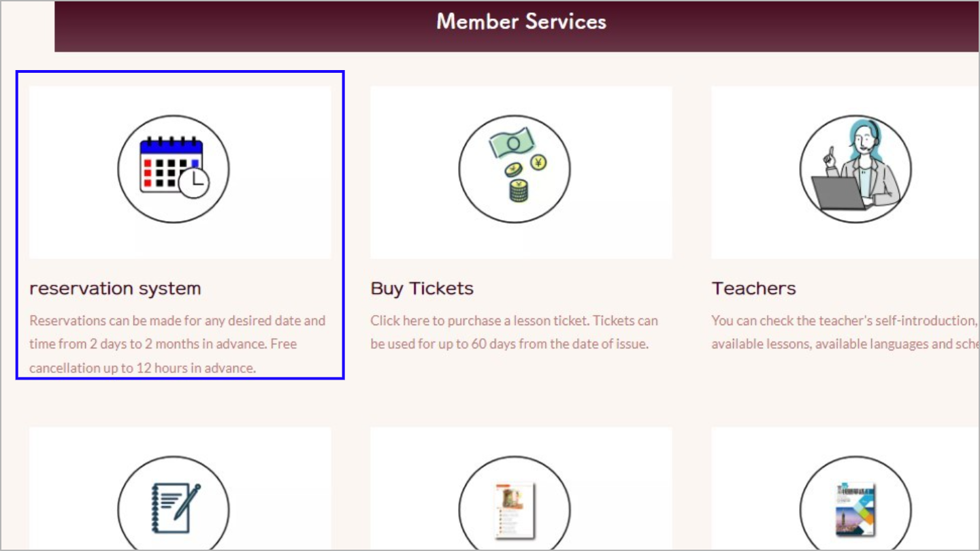
Task: Open the Teachers illustration icon
Action: click(x=855, y=169)
